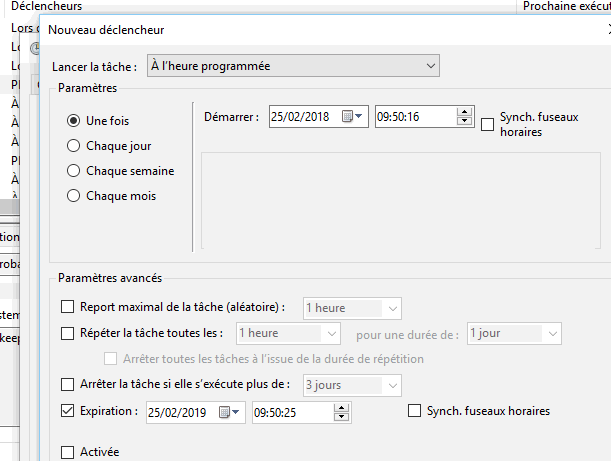Increase expiration time with up arrow
This screenshot has height=461, width=611.
[341, 408]
